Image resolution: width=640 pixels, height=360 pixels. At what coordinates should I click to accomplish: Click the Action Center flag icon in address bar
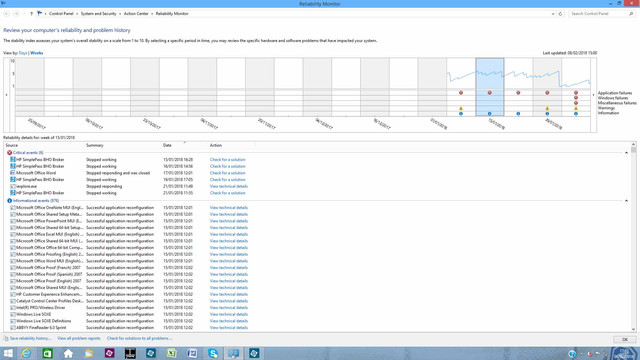pos(40,13)
